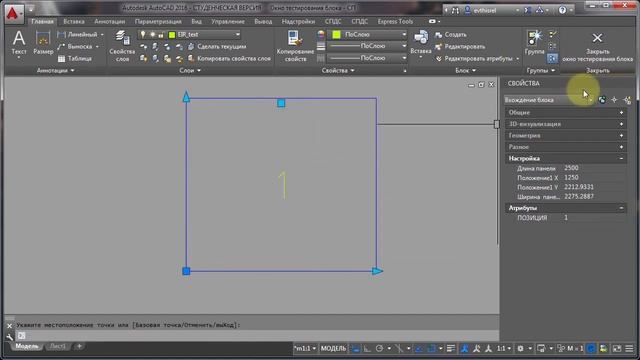Open the Параметризация ribbon tab
Image resolution: width=640 pixels, height=360 pixels.
pos(158,21)
